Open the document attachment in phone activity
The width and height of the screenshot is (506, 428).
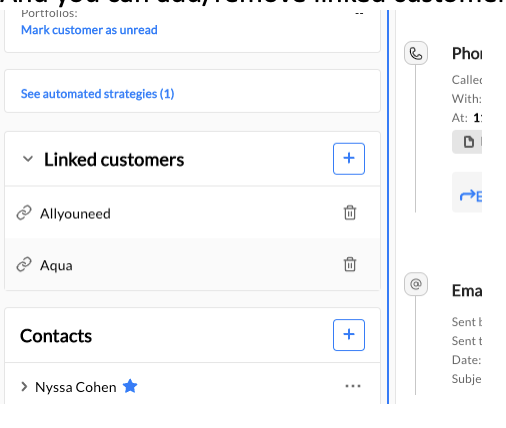coord(467,142)
